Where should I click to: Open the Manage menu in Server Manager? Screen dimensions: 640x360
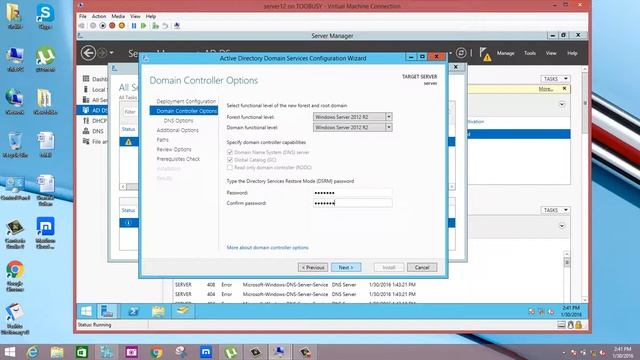(x=505, y=53)
